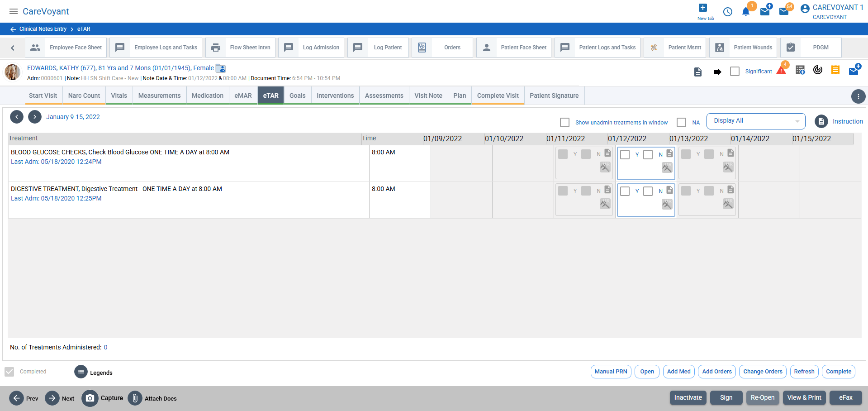Open Log Patient

(x=378, y=48)
